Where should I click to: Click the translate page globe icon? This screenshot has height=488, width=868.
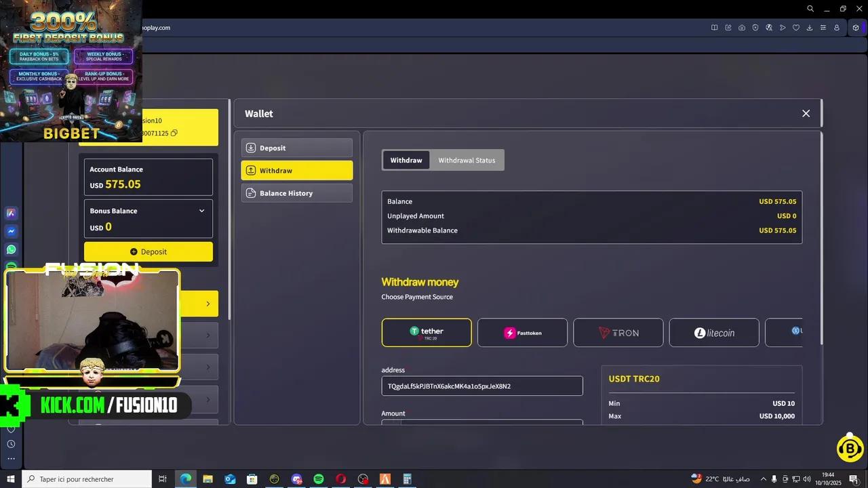[x=769, y=28]
